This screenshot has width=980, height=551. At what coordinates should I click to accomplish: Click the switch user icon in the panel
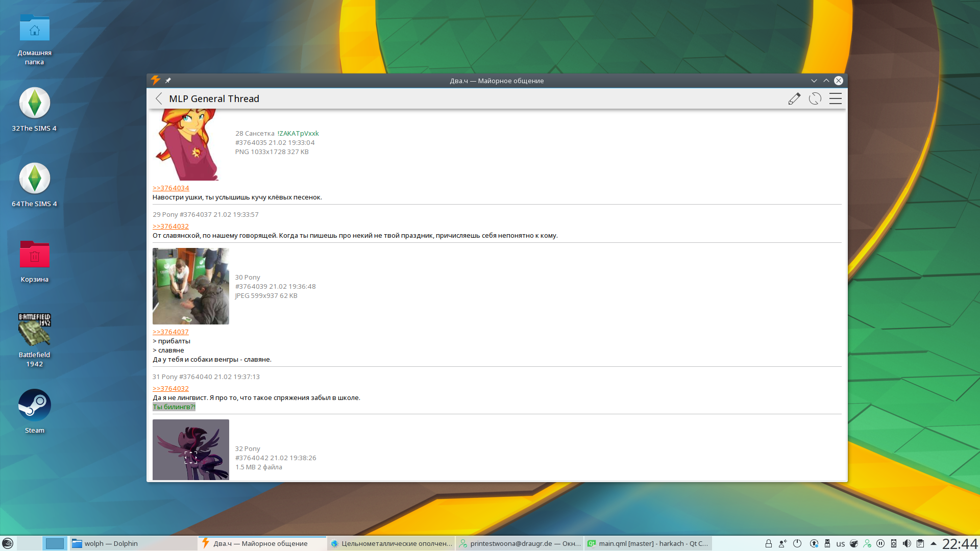tap(782, 544)
